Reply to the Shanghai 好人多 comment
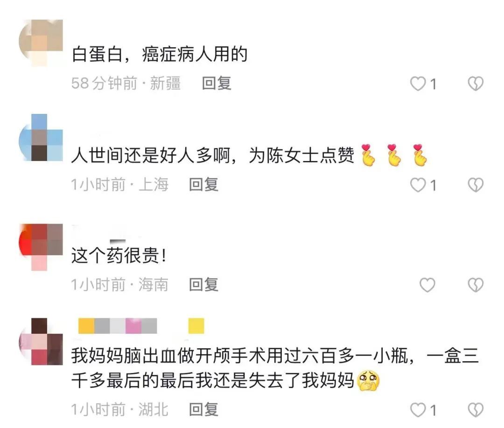504x428 pixels. click(204, 184)
